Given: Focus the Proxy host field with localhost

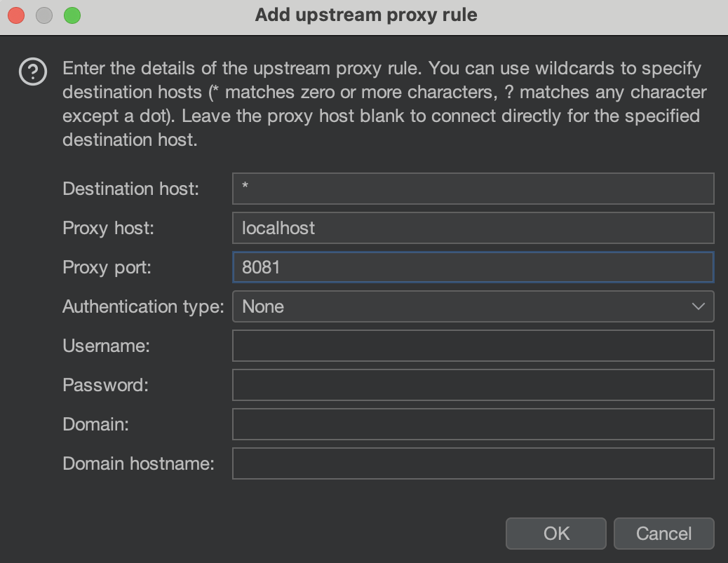Looking at the screenshot, I should 473,228.
